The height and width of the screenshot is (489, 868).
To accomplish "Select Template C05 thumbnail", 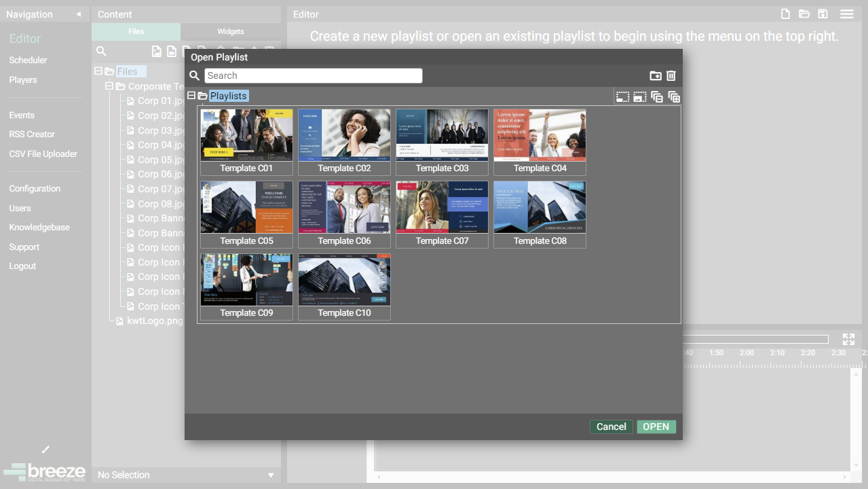I will [246, 215].
